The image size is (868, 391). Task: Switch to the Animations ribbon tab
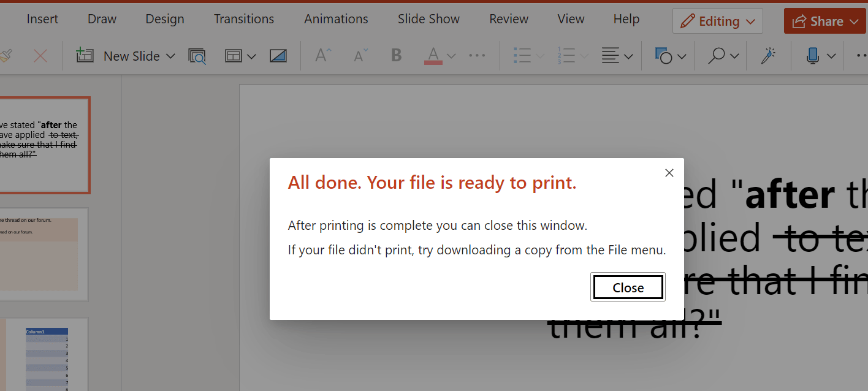(x=336, y=18)
